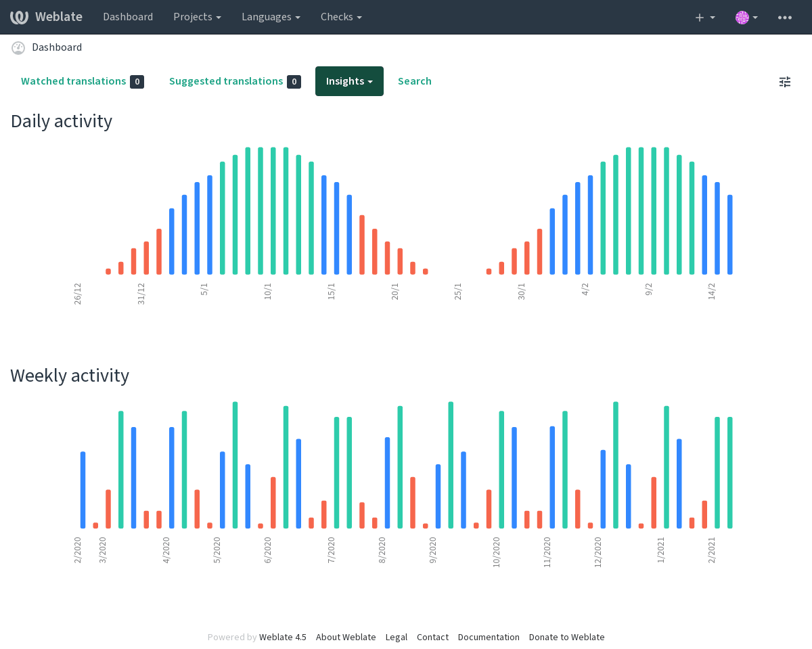Viewport: 812px width, 649px height.
Task: Click the Legal footer link
Action: click(397, 637)
